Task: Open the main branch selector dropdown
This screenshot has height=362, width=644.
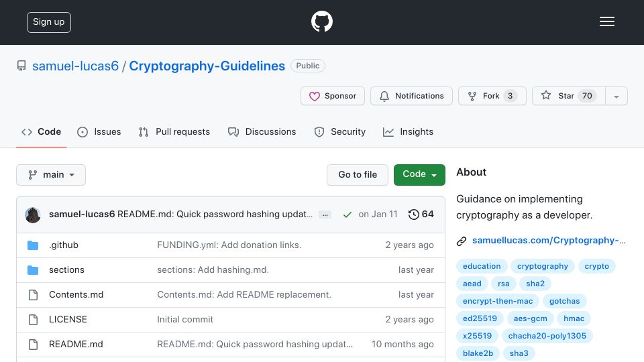Action: pyautogui.click(x=51, y=175)
